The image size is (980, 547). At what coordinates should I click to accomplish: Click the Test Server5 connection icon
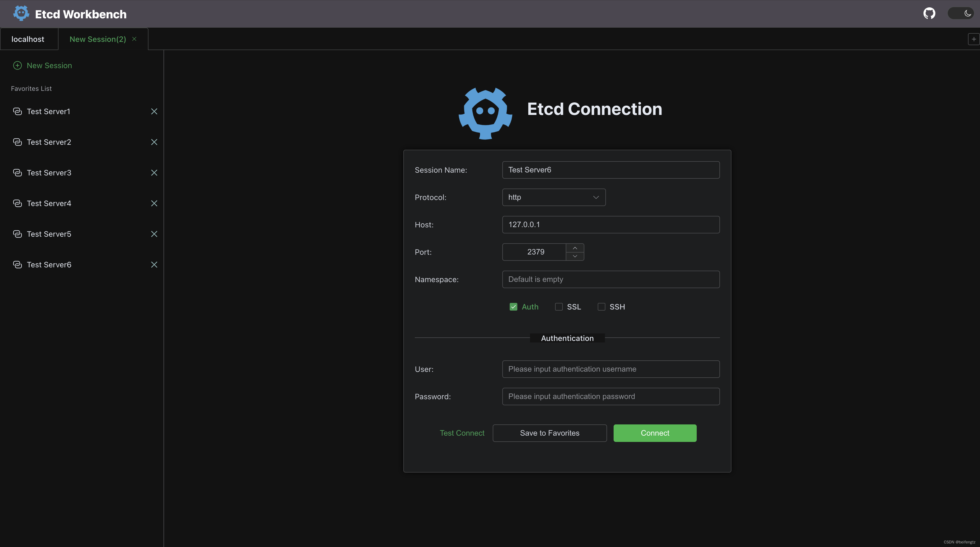point(17,234)
